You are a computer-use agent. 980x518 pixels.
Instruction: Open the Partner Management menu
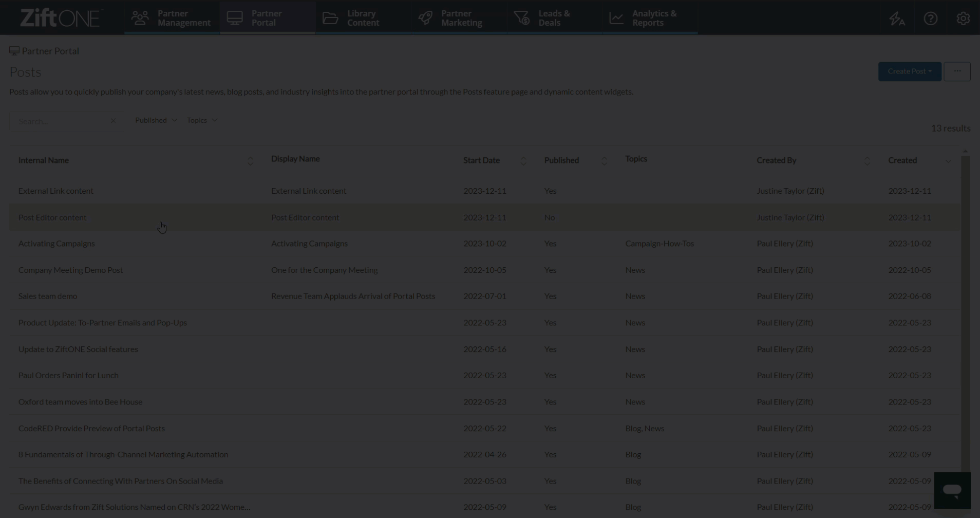tap(172, 18)
